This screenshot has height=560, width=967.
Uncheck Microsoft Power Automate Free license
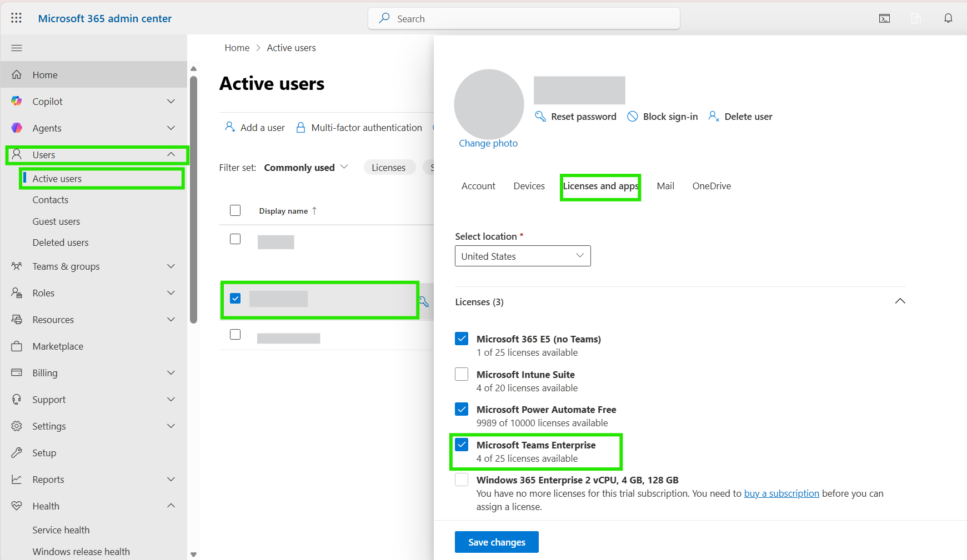(462, 409)
